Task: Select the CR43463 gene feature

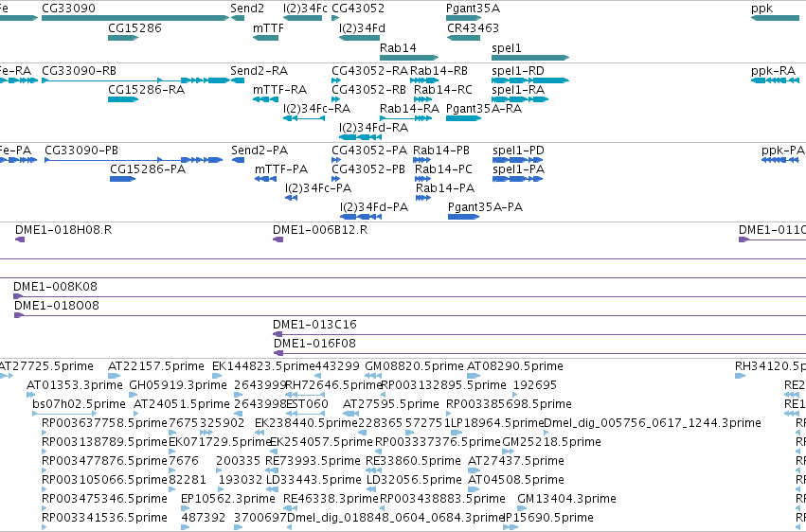Action: pyautogui.click(x=464, y=38)
